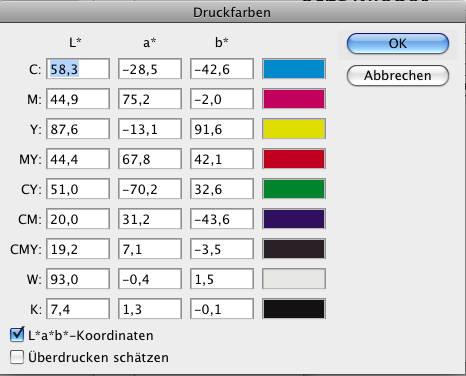Open the white (W) color swatch
466x376 pixels.
click(x=294, y=279)
